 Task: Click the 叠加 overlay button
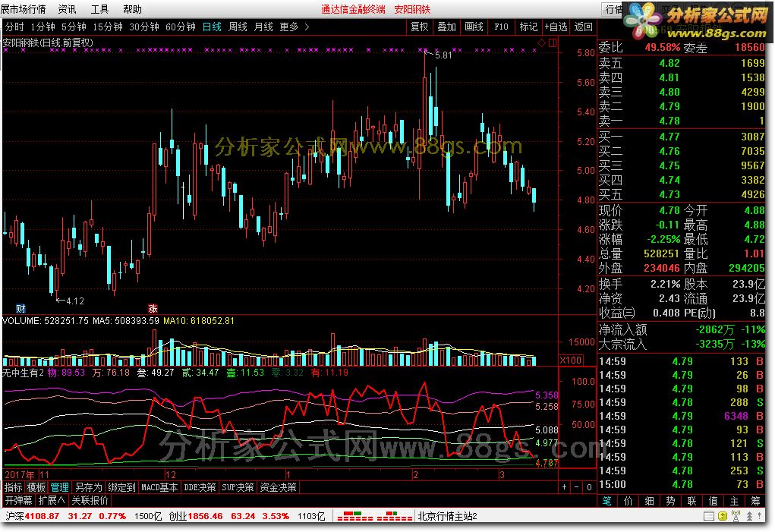tap(446, 27)
